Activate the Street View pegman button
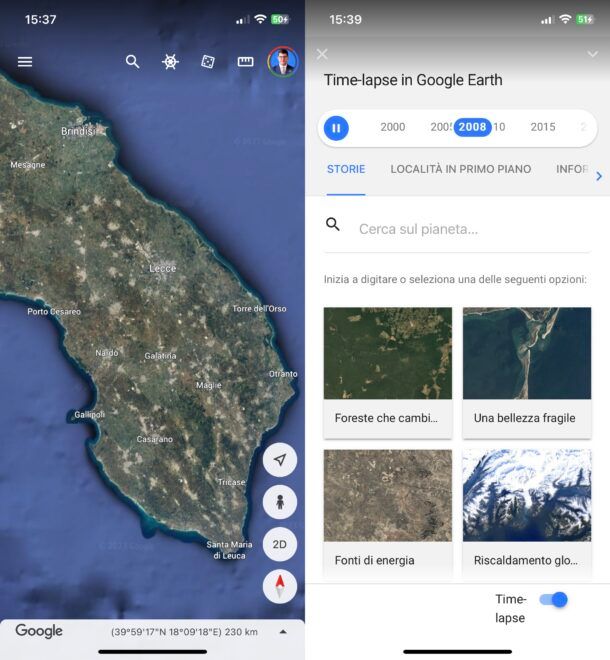This screenshot has width=610, height=660. 280,502
